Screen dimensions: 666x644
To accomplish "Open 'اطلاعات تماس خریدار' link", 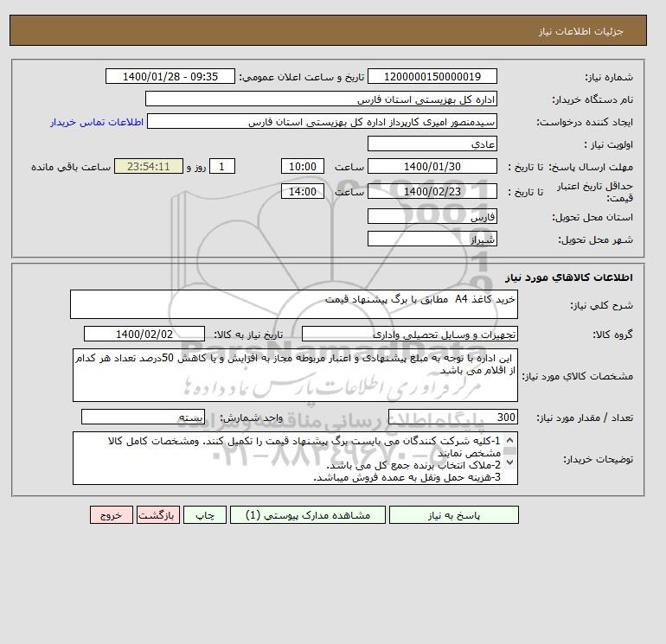I will point(97,122).
